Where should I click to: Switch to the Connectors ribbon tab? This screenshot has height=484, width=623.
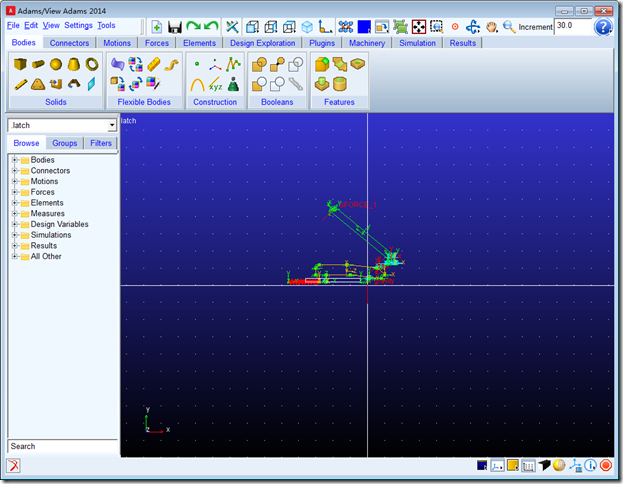coord(69,43)
